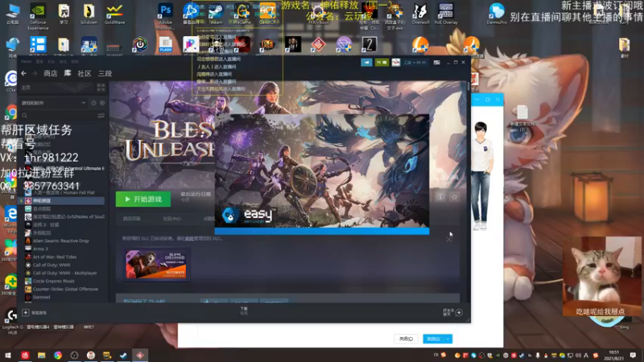The image size is (644, 362).
Task: Click 关闭 button in the white window
Action: click(x=406, y=339)
